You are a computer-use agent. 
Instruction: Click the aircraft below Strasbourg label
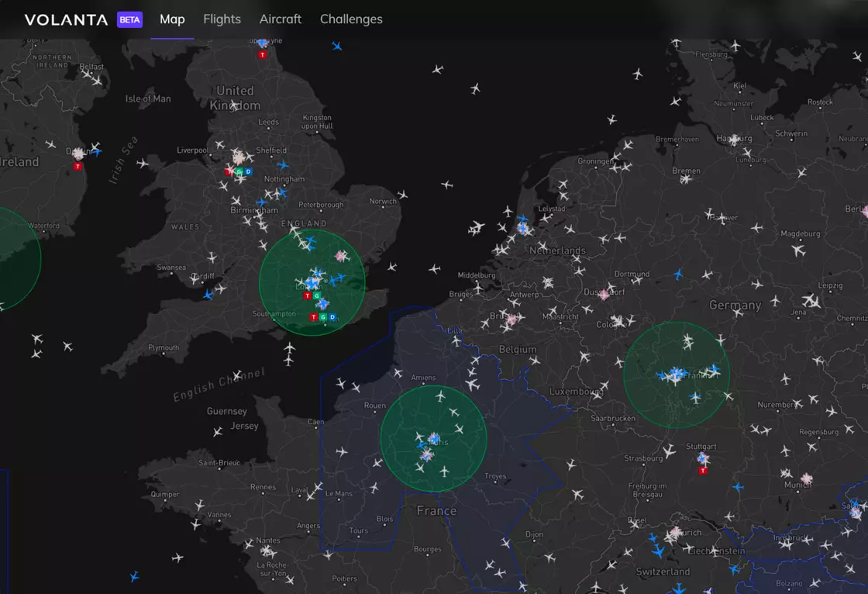(669, 451)
